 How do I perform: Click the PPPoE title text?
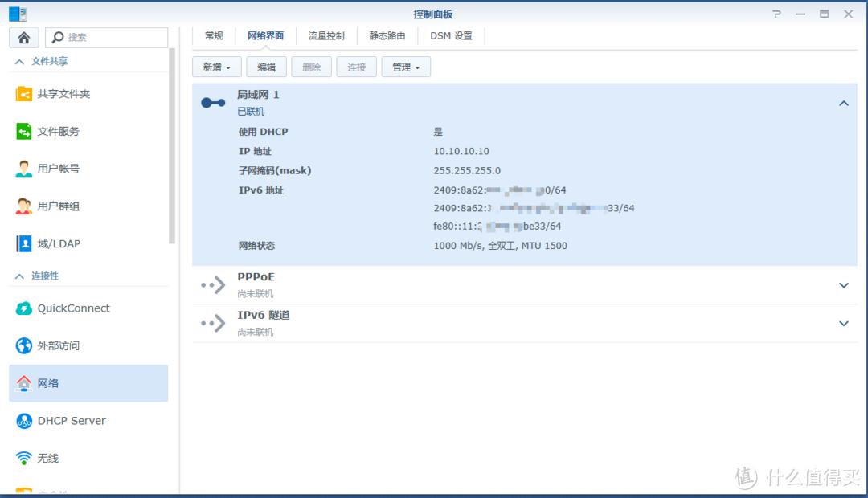256,276
